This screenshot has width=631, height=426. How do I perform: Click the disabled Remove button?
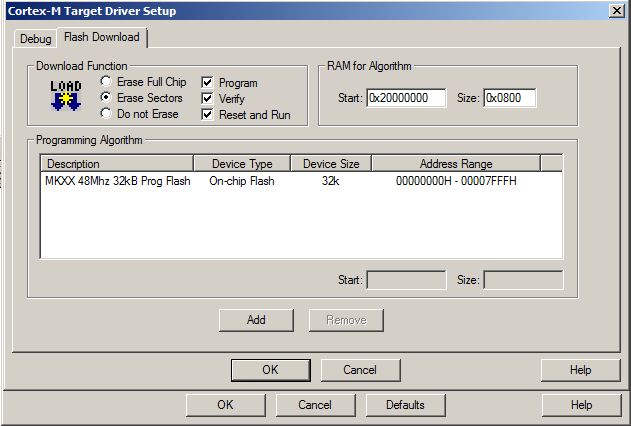click(x=346, y=320)
